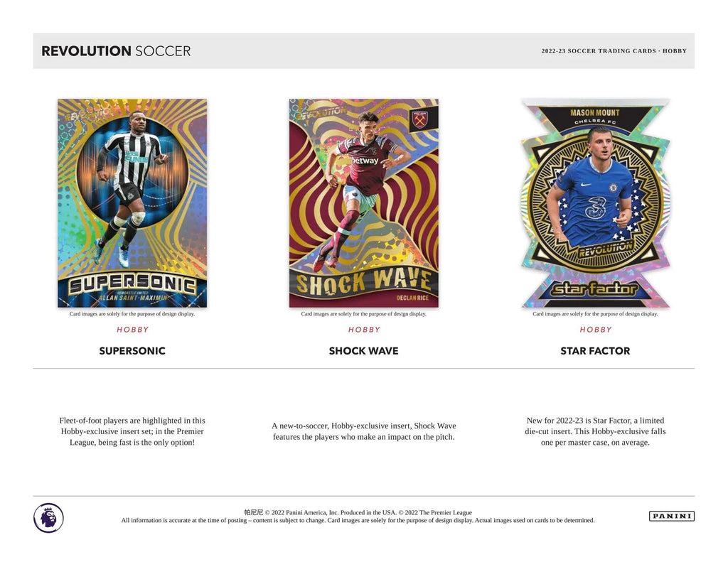The width and height of the screenshot is (728, 562).
Task: Click the Premier League lion logo
Action: 48,518
